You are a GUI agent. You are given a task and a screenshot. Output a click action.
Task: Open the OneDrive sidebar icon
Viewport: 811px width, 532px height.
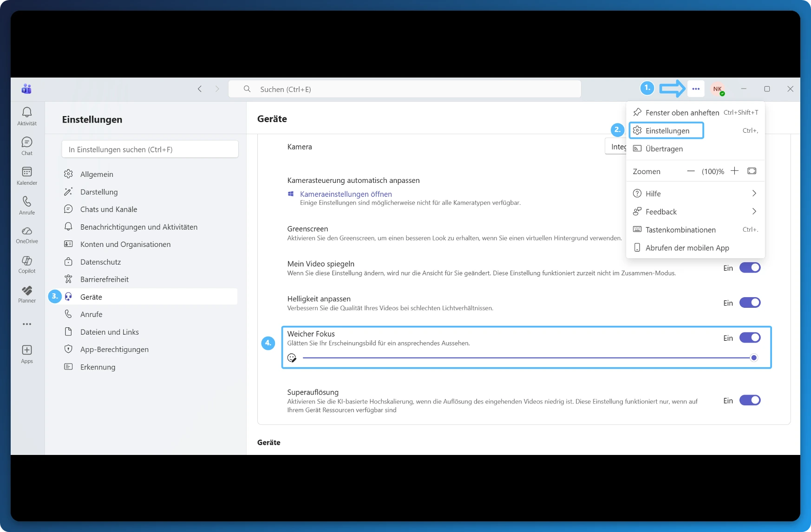coord(27,231)
